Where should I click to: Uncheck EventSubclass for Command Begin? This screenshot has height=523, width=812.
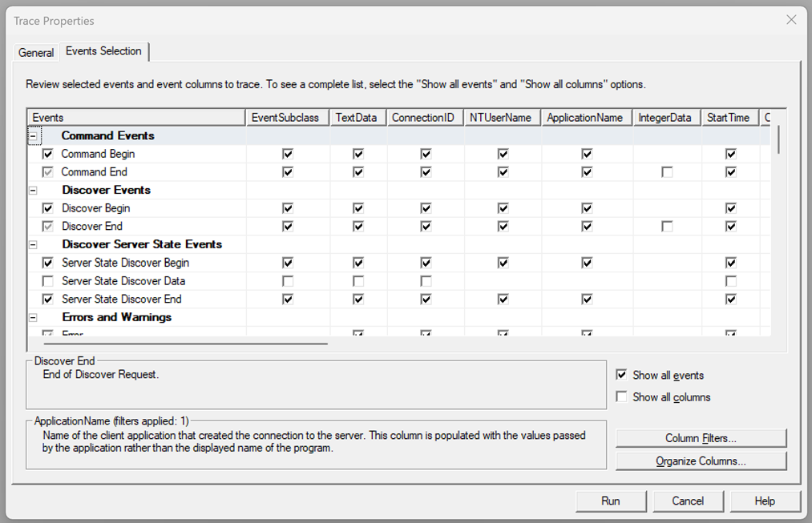pos(287,154)
